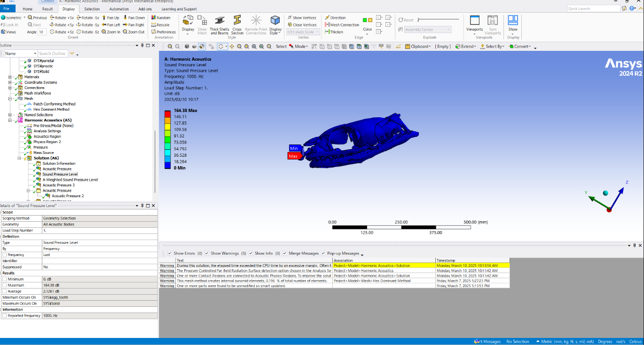Pan the view up

[x=110, y=17]
